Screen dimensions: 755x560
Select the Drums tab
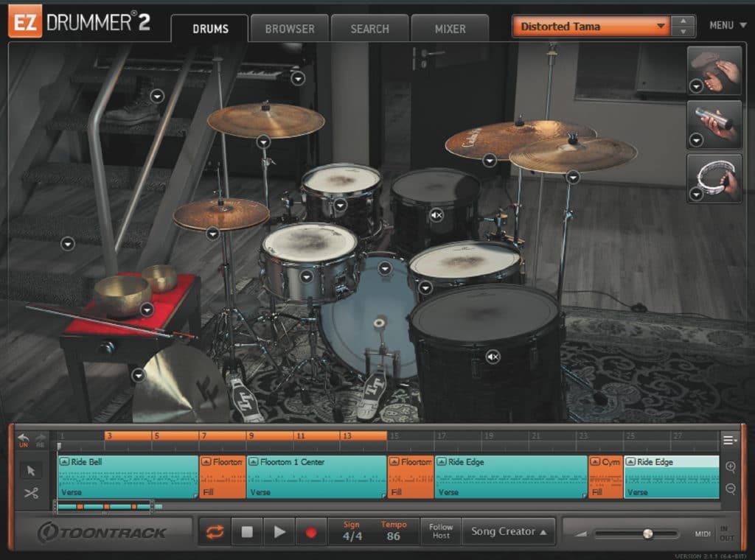(x=210, y=29)
